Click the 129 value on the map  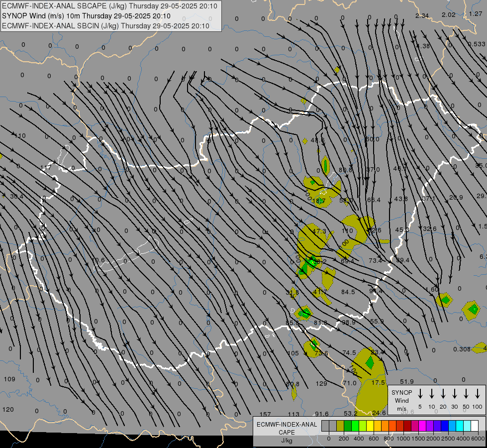click(x=321, y=384)
